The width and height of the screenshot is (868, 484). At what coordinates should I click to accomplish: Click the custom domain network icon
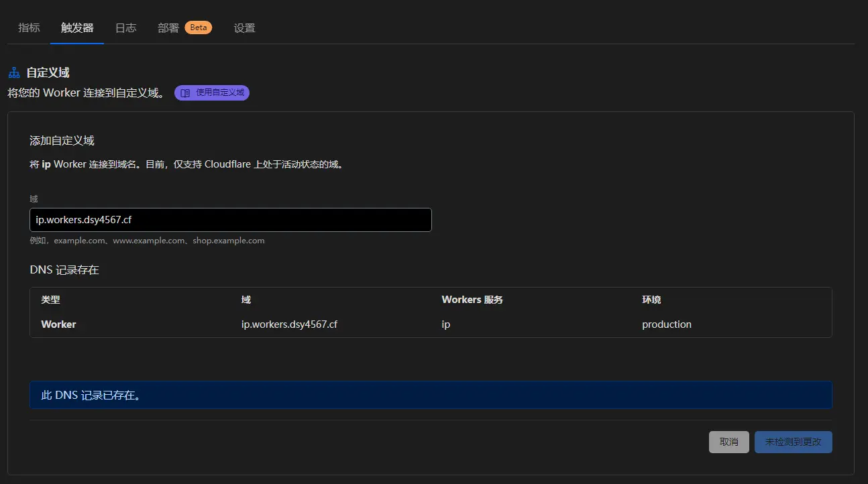pyautogui.click(x=14, y=72)
